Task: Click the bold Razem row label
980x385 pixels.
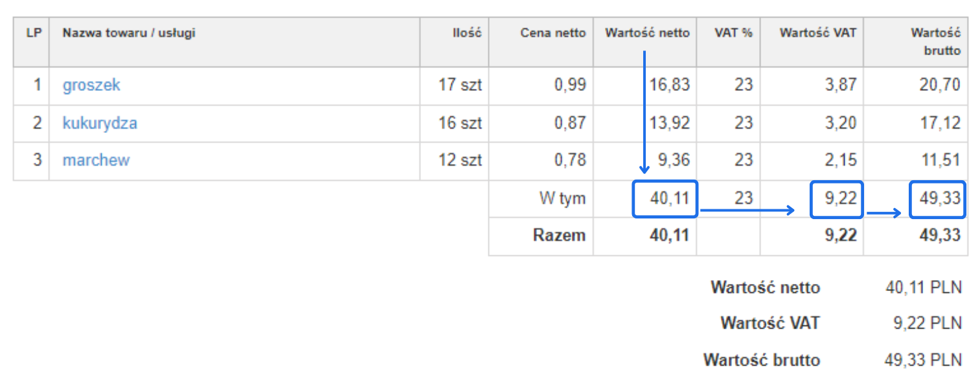Action: [559, 235]
